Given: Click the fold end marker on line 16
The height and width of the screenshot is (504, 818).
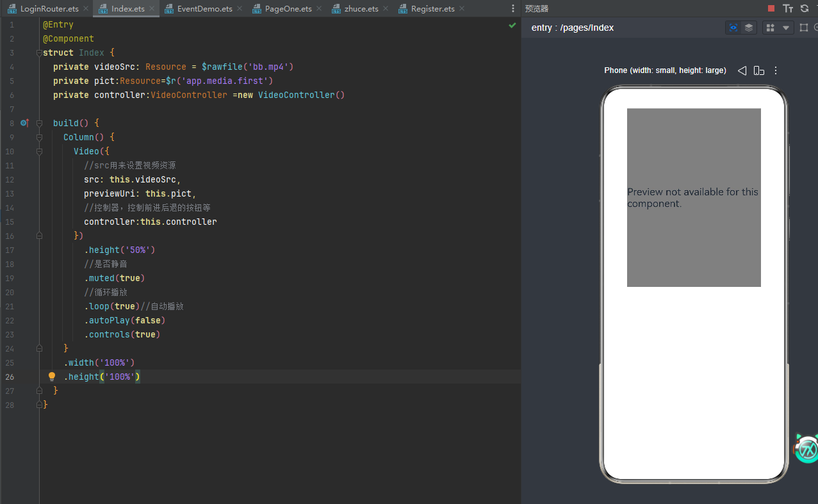Looking at the screenshot, I should coord(40,236).
